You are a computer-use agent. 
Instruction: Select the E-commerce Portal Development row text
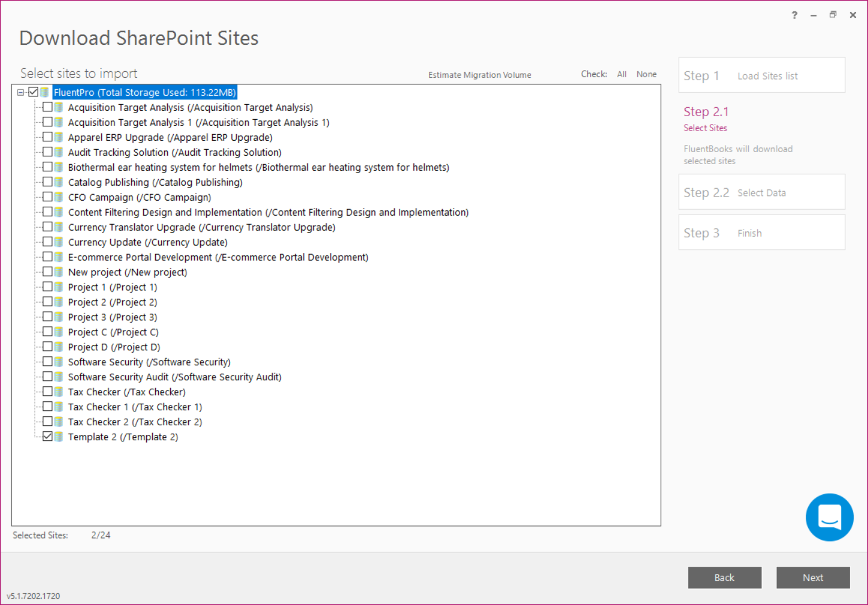tap(218, 257)
